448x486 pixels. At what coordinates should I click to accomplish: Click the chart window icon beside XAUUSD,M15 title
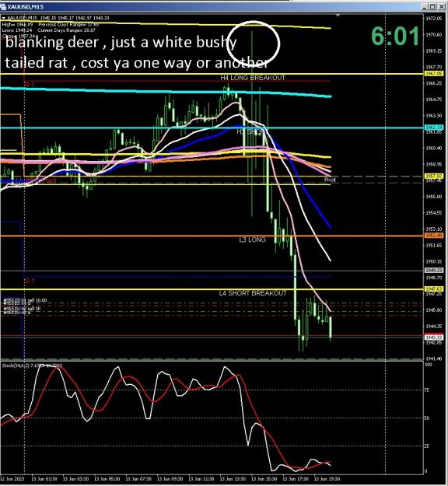pos(3,6)
